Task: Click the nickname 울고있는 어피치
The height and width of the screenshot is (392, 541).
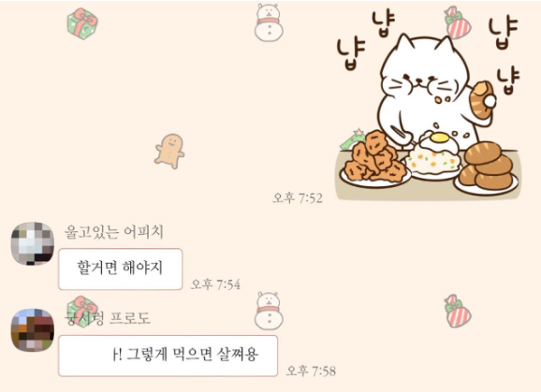Action: (x=113, y=232)
